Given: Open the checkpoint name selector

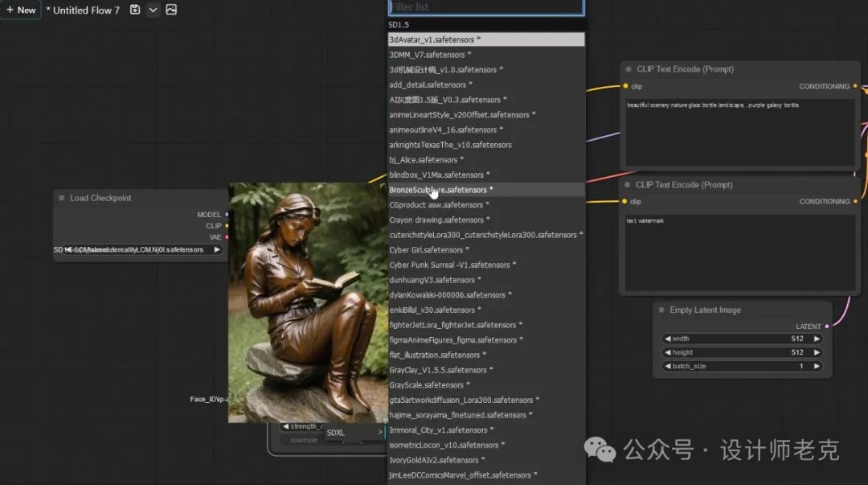Looking at the screenshot, I should 138,249.
